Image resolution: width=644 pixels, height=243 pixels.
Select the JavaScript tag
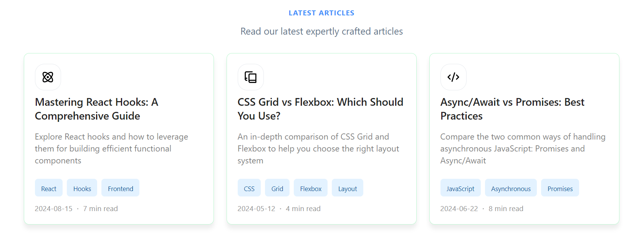[x=460, y=188]
